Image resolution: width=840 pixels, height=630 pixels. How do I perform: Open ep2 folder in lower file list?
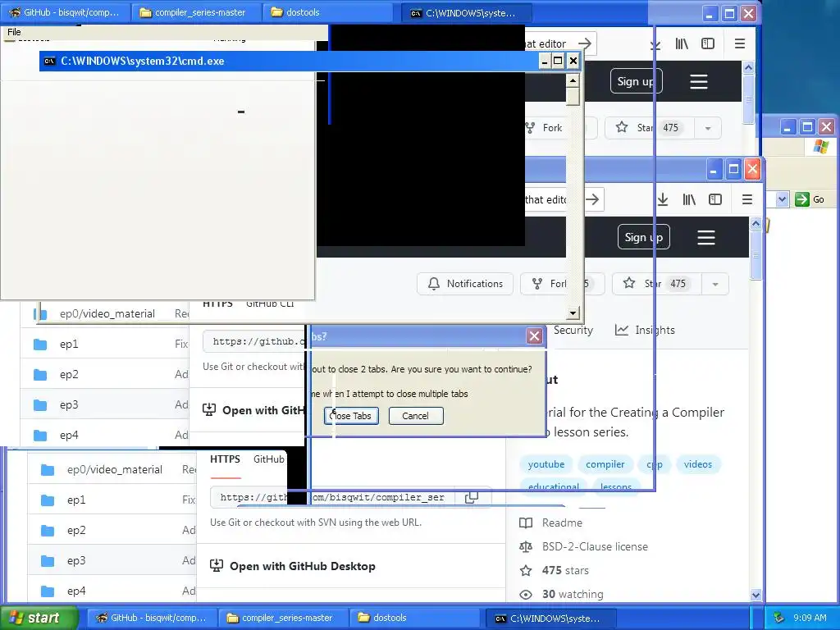click(76, 531)
